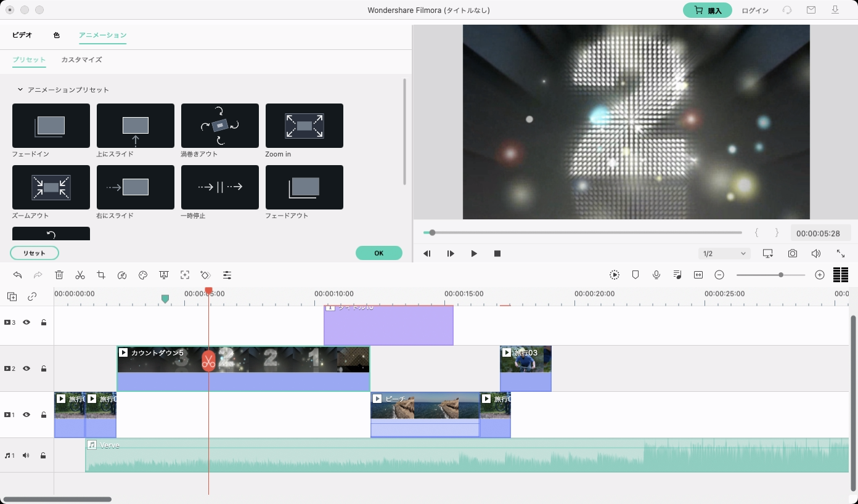
Task: Open the 1/2 preview quality dropdown
Action: pos(724,253)
